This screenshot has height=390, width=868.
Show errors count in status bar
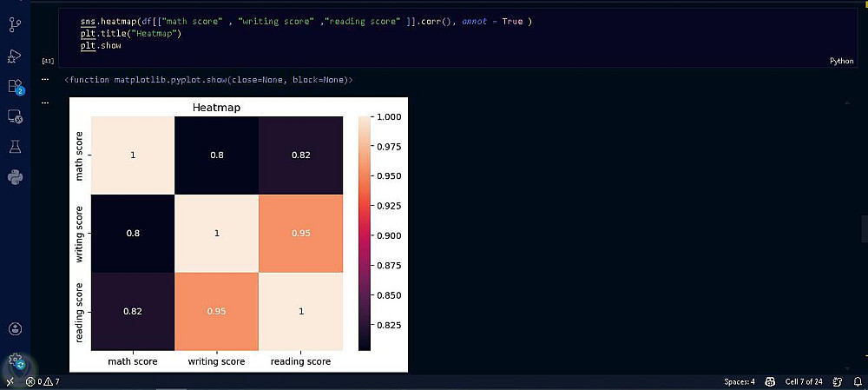[x=36, y=381]
